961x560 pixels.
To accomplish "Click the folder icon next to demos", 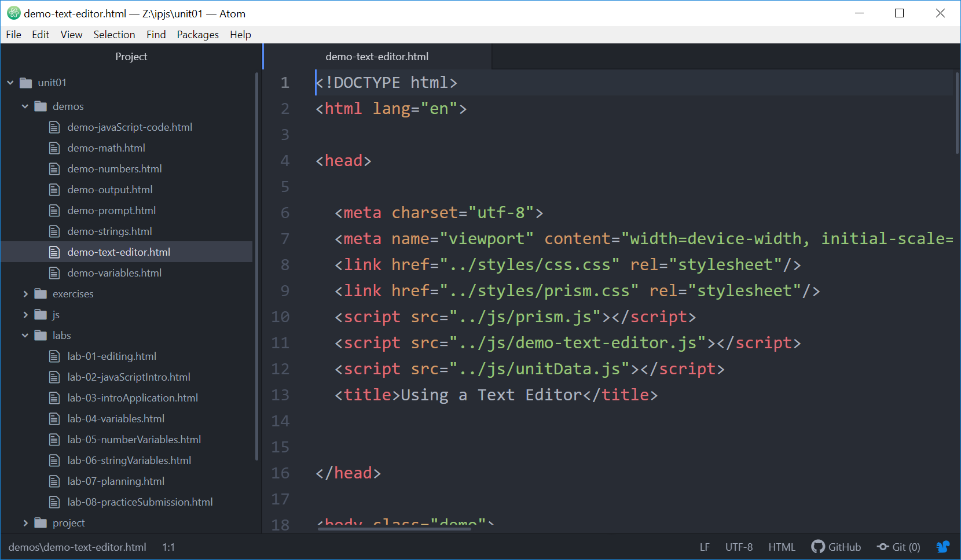I will click(40, 106).
